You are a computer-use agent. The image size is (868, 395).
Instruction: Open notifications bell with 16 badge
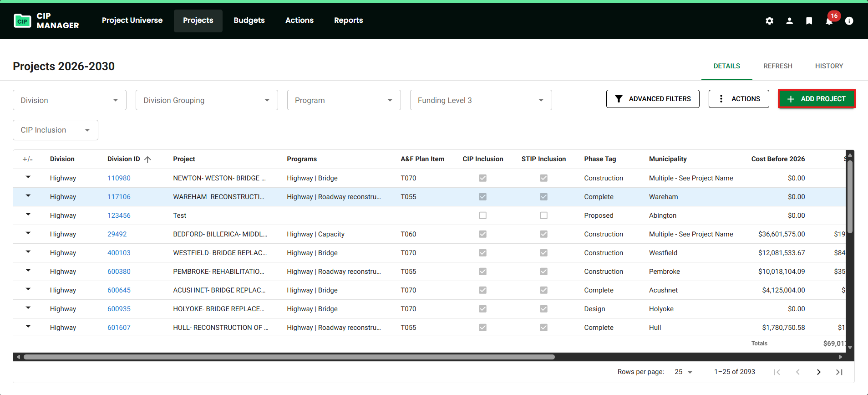(x=829, y=21)
